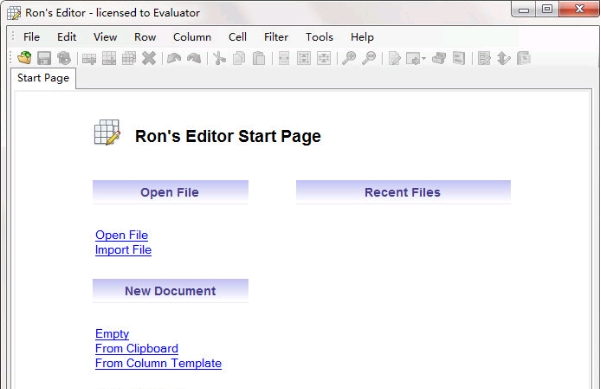Click the Recent Files section header

403,192
